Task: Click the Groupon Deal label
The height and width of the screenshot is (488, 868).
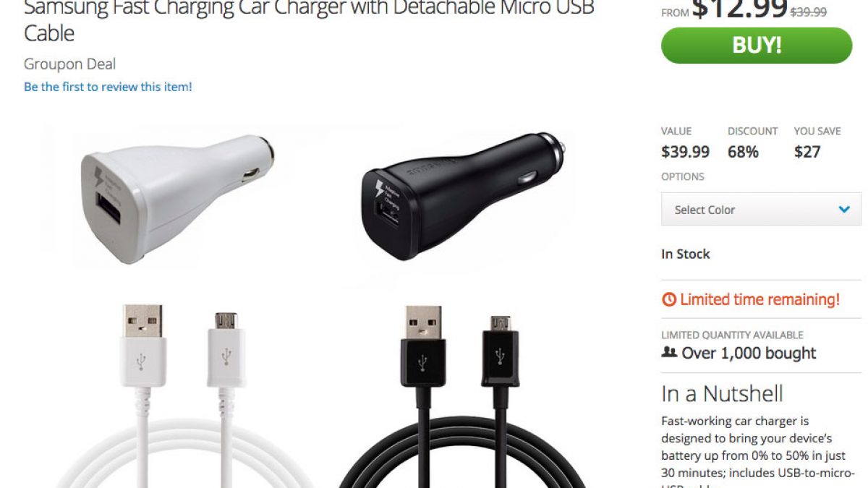Action: 69,64
